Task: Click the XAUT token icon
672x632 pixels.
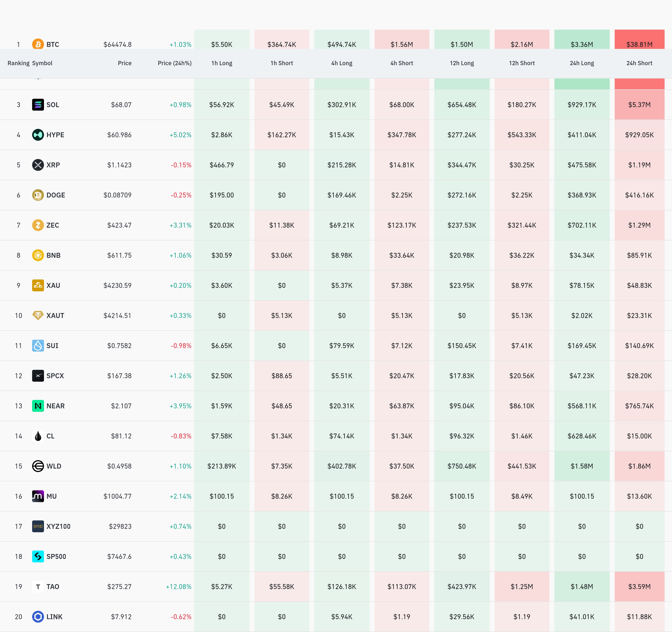Action: (38, 316)
